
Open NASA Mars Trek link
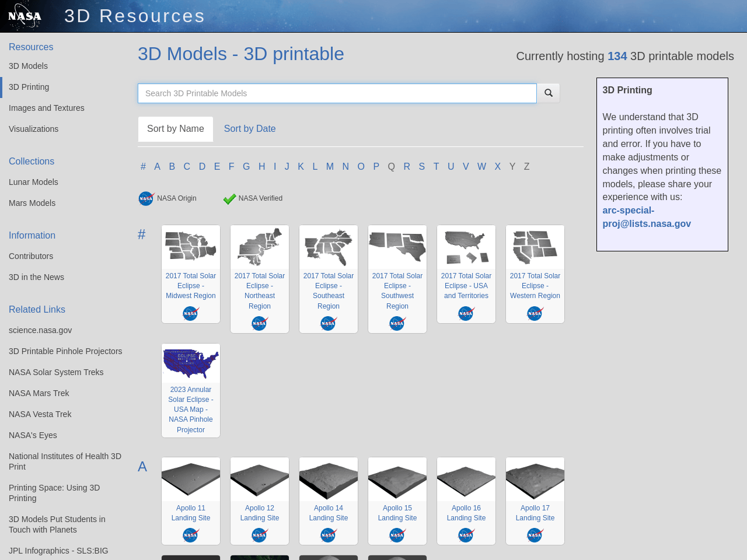coord(39,393)
